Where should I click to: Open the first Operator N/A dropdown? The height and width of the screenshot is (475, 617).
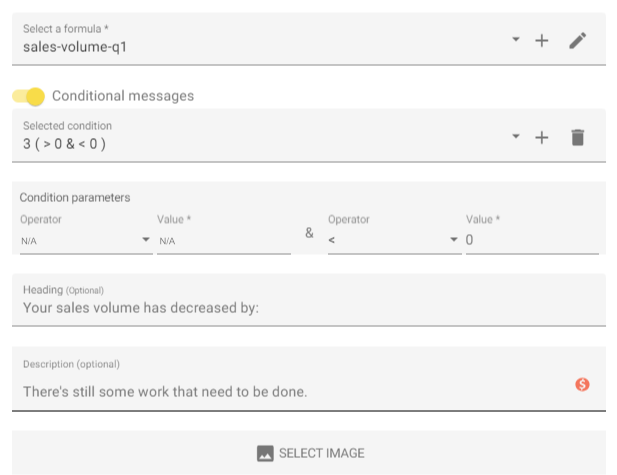pos(86,240)
